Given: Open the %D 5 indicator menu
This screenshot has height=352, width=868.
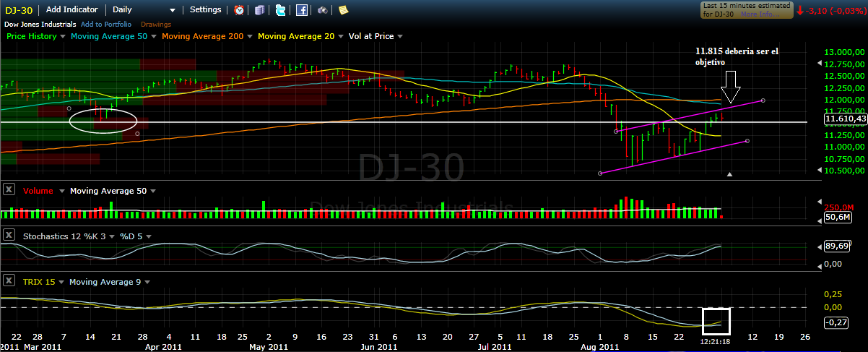Looking at the screenshot, I should 136,236.
